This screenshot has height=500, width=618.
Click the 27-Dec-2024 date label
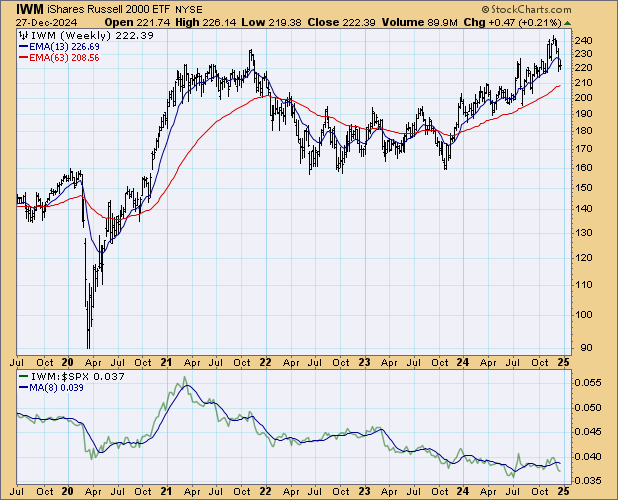(x=47, y=22)
